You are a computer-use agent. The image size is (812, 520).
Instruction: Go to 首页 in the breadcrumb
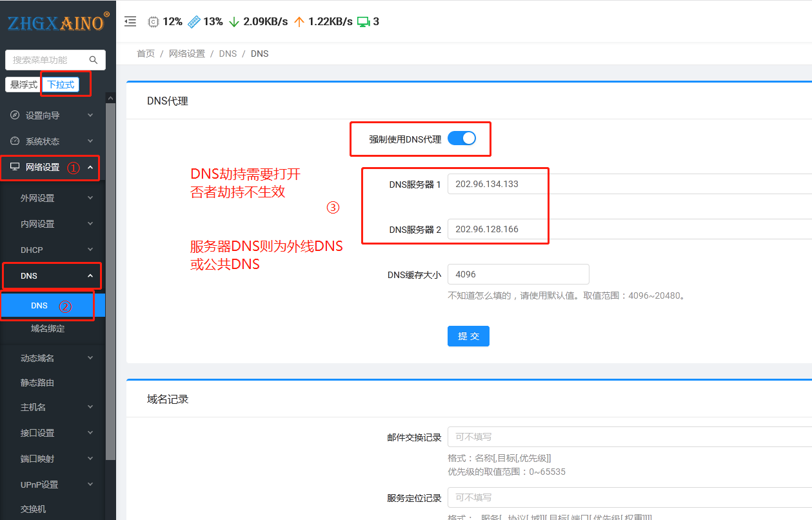146,54
